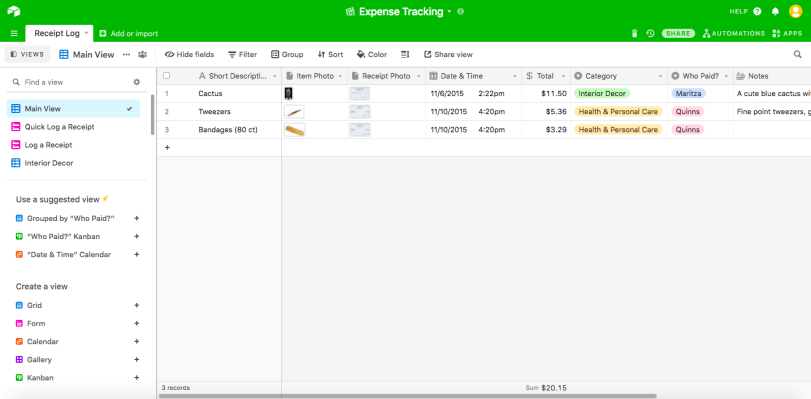Toggle the Views sidebar
The height and width of the screenshot is (399, 811).
(x=27, y=54)
